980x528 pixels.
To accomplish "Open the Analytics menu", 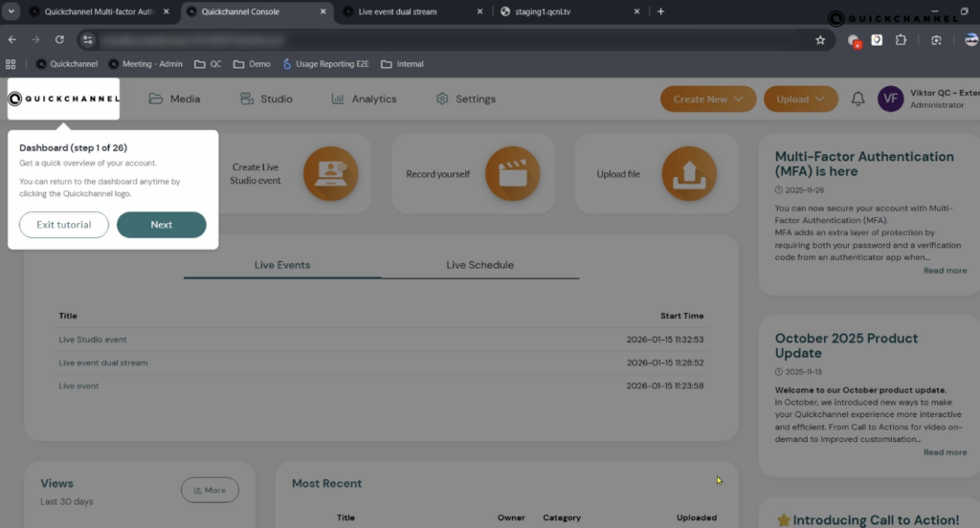I will 364,99.
